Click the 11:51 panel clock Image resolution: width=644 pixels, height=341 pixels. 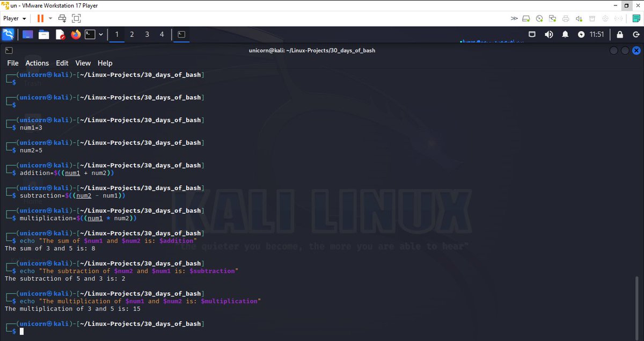point(597,34)
